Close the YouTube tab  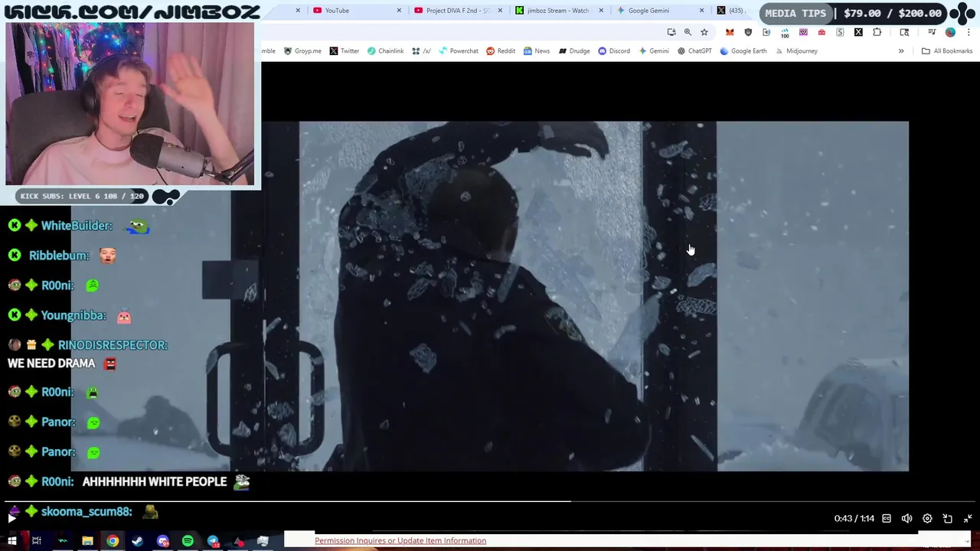399,11
